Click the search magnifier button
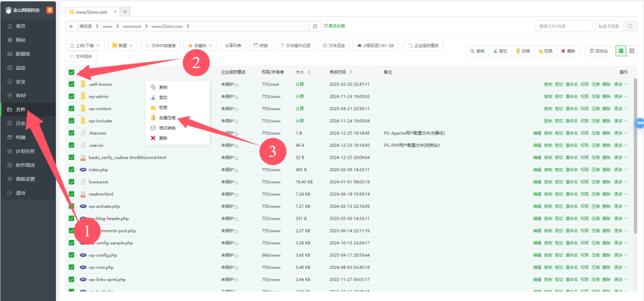Screen dimensions: 644x301 coord(631,26)
